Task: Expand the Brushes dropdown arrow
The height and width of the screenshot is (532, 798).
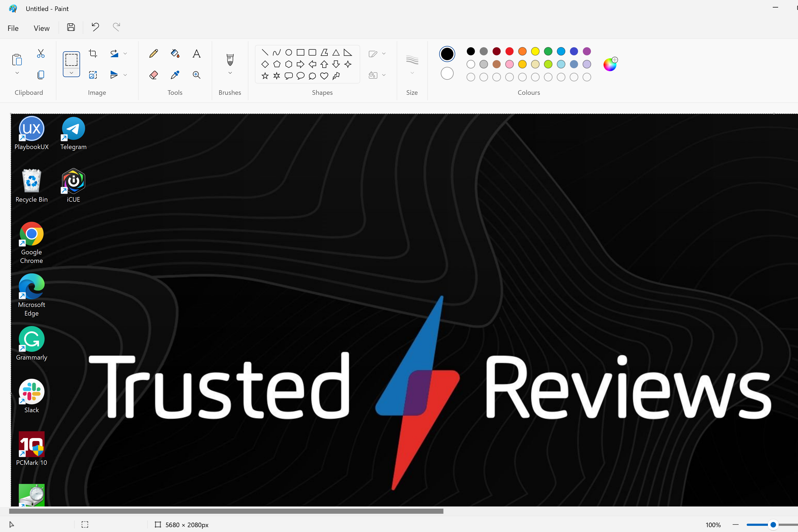Action: click(x=230, y=73)
